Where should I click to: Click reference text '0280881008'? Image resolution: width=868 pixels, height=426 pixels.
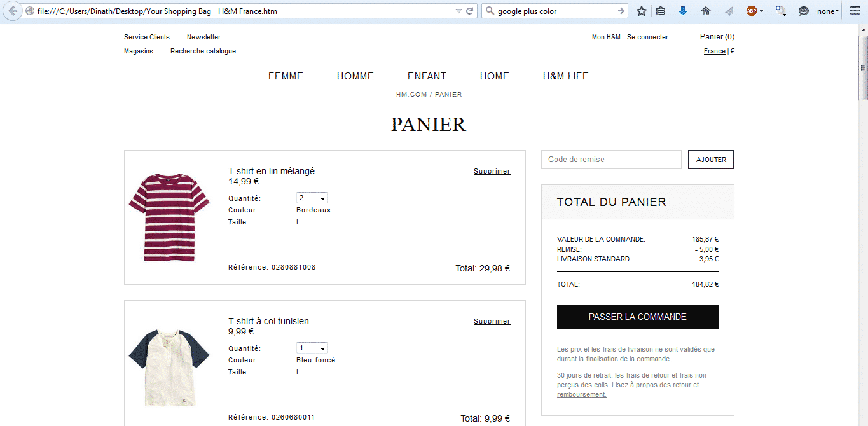click(x=293, y=267)
